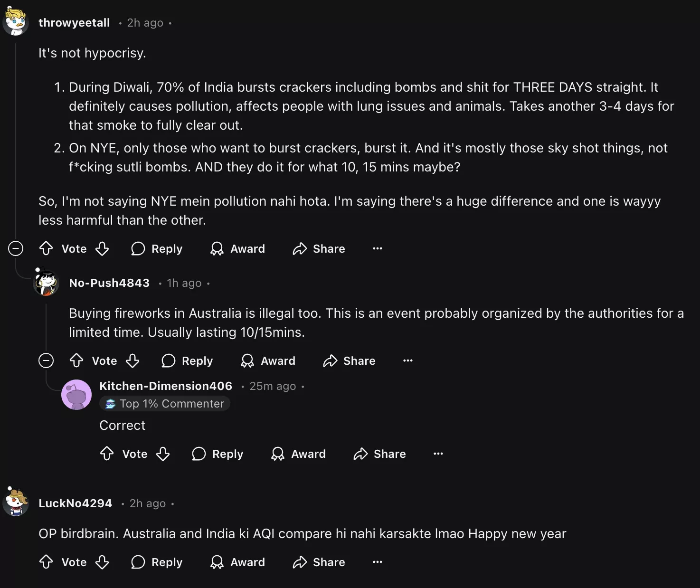Reply to Kitchen-Dimension406's comment
Viewport: 700px width, 588px height.
point(218,454)
